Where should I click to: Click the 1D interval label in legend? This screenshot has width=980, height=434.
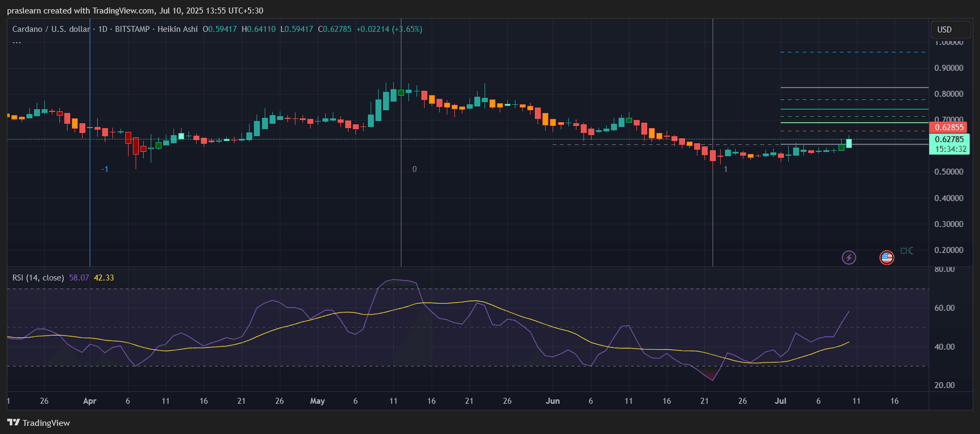click(103, 29)
